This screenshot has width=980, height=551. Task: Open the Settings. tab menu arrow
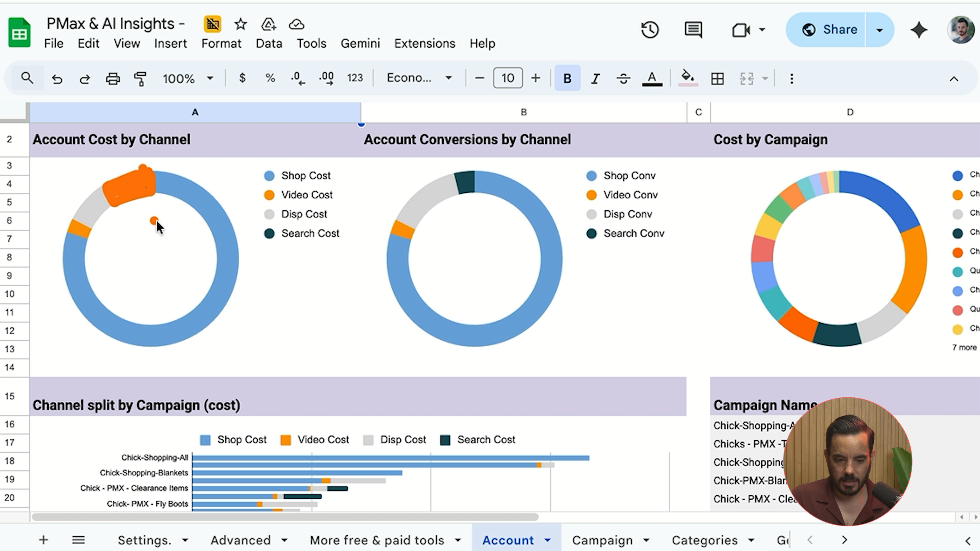[x=185, y=540]
